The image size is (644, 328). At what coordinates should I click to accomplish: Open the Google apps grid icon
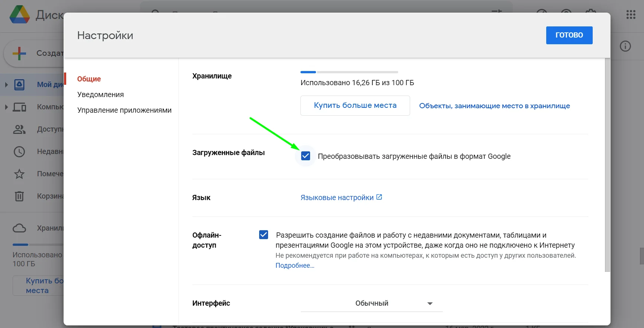[631, 15]
